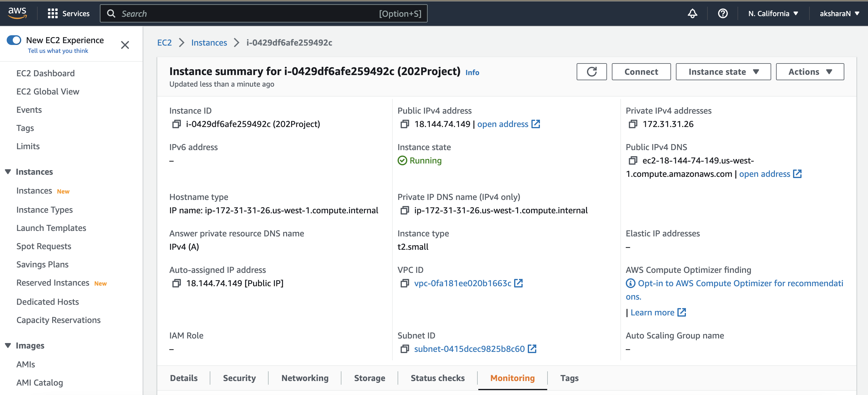
Task: Disable the New EC2 Experience toggle
Action: [x=14, y=40]
